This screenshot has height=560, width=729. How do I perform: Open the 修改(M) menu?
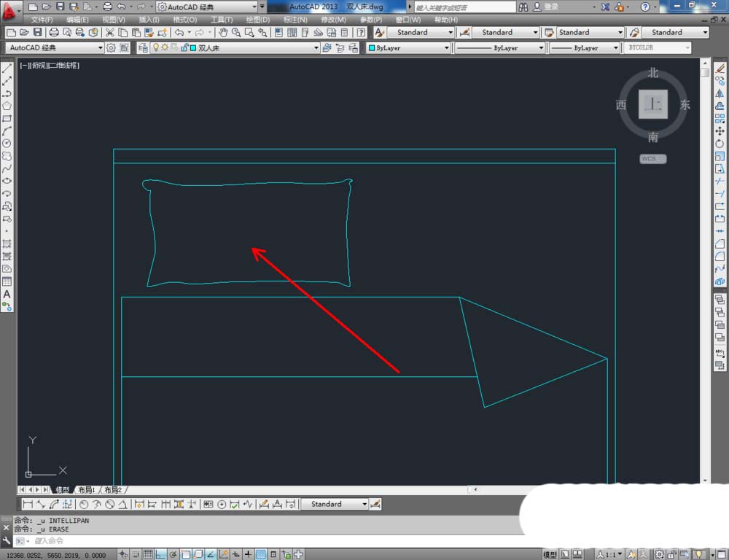[333, 20]
